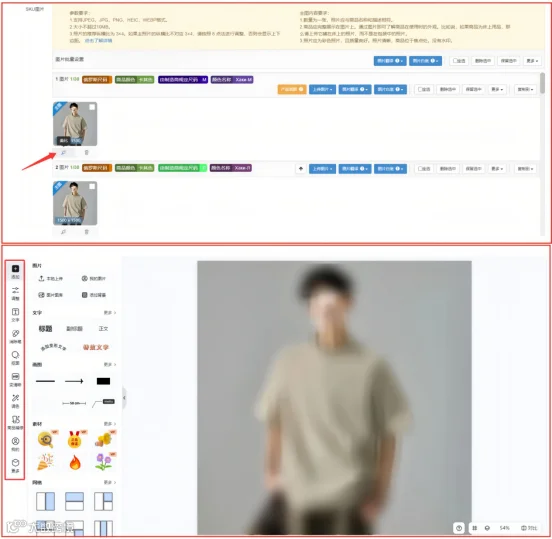Screen dimensions: 552x539
Task: Tick the checkbox on first SKU image thumbnail
Action: click(92, 107)
